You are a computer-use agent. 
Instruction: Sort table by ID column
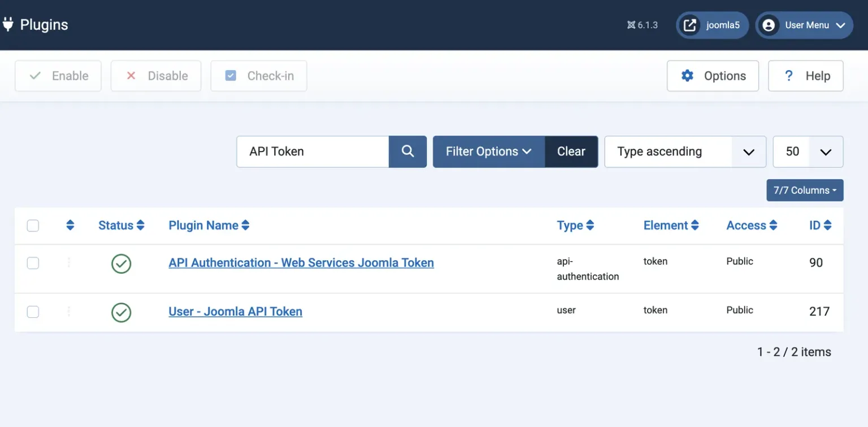pos(820,225)
